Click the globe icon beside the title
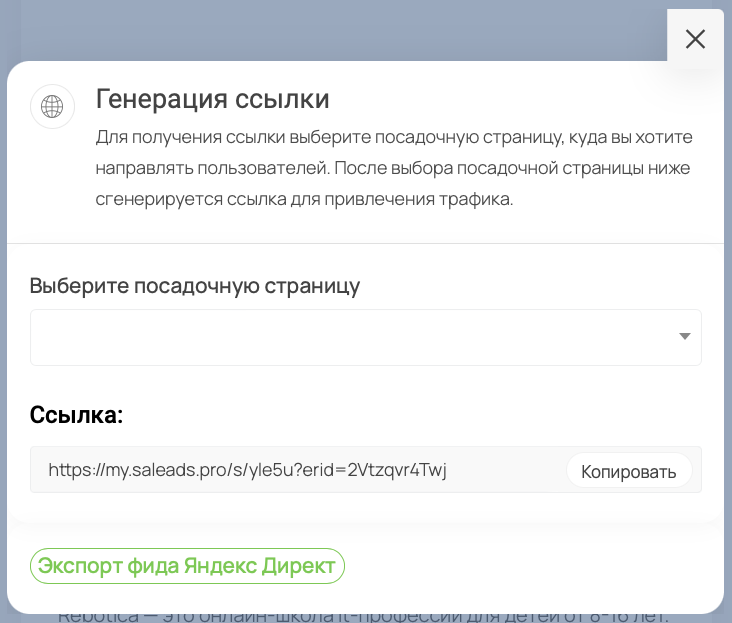Viewport: 732px width, 623px height. point(52,106)
